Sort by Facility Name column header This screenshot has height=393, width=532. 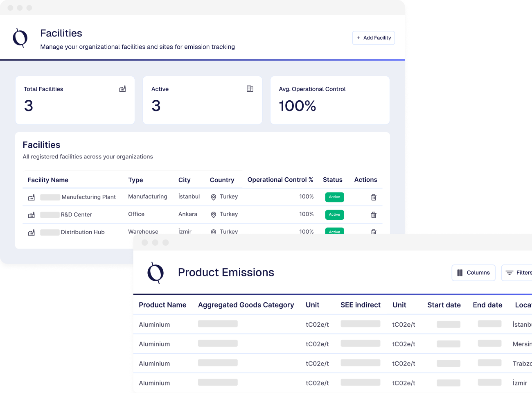48,180
